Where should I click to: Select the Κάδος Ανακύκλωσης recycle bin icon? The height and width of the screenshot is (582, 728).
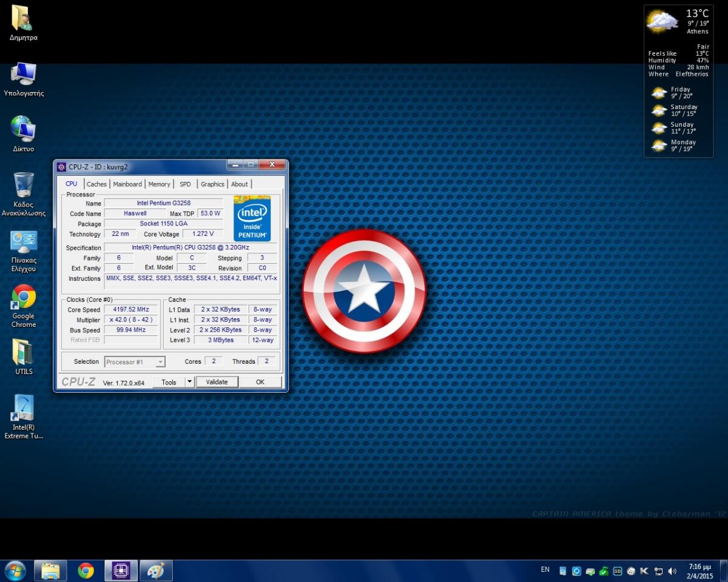pyautogui.click(x=24, y=194)
